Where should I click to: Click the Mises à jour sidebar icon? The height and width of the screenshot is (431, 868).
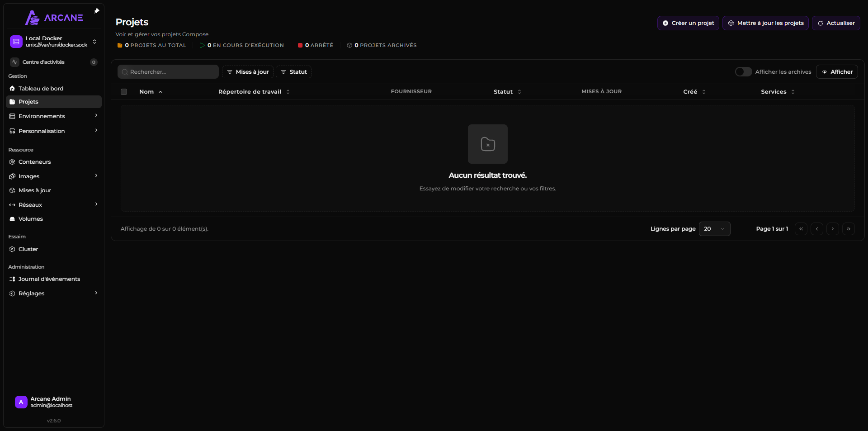pos(12,190)
